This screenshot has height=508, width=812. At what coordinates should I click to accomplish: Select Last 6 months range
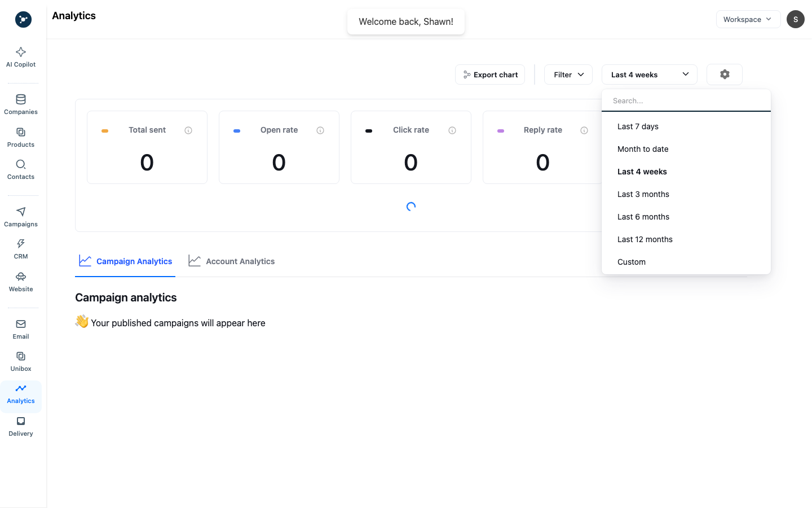coord(686,217)
